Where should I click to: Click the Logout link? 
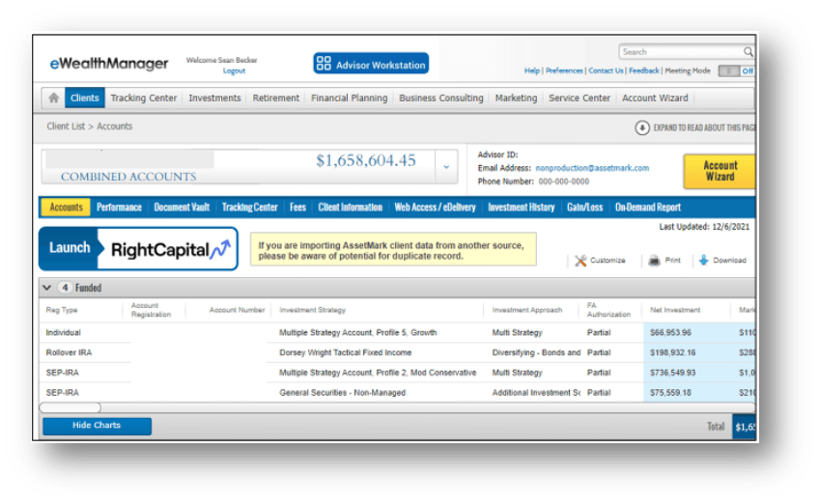[x=234, y=71]
